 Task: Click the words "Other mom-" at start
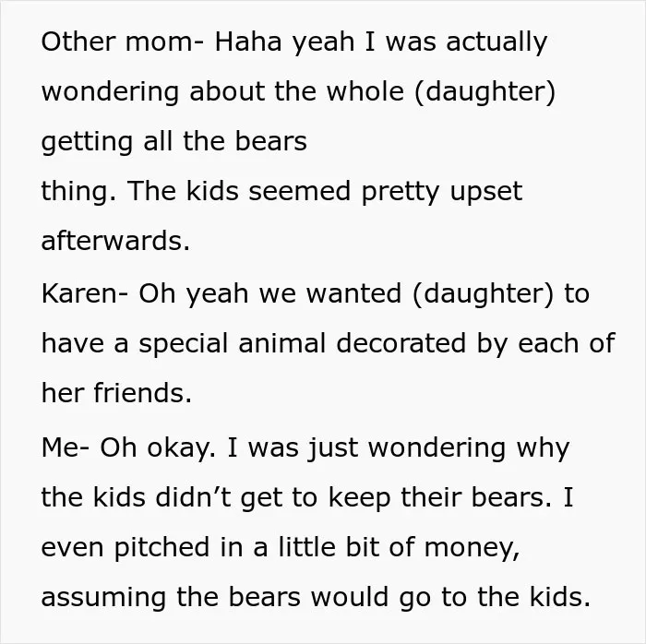pos(123,42)
